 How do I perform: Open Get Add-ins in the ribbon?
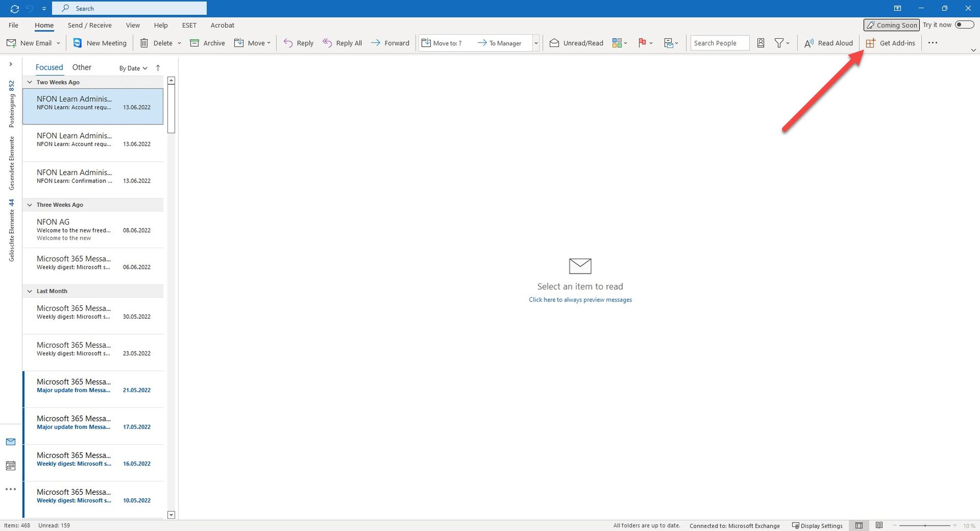pyautogui.click(x=890, y=43)
